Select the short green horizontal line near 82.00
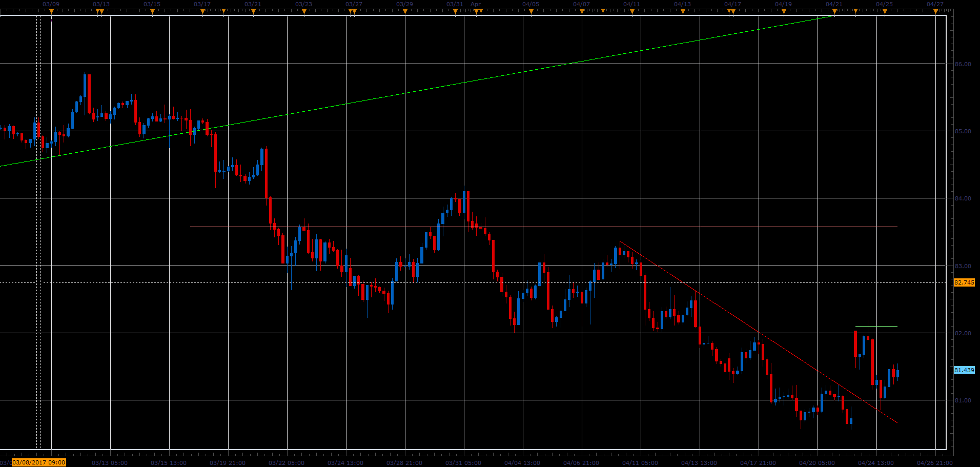 876,326
